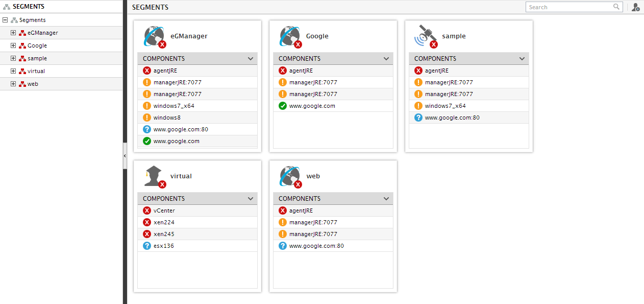Screen dimensions: 644x304
Task: Open agentJRE in the web card
Action: pyautogui.click(x=301, y=211)
